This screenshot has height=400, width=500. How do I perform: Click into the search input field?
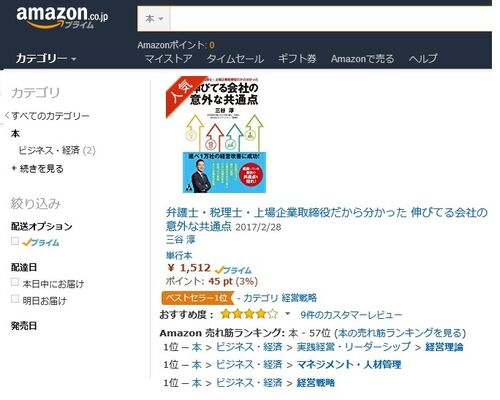[331, 19]
